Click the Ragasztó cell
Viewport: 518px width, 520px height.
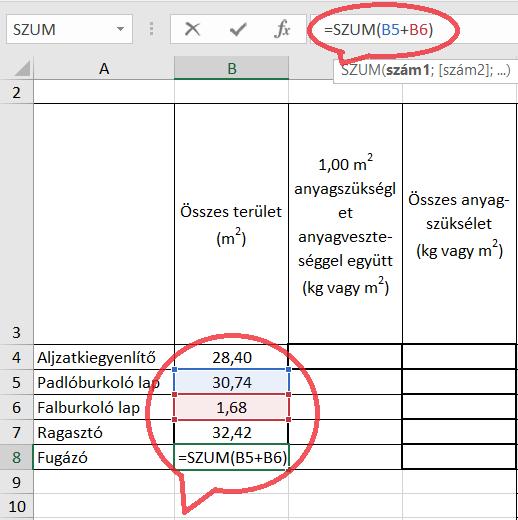[x=104, y=432]
